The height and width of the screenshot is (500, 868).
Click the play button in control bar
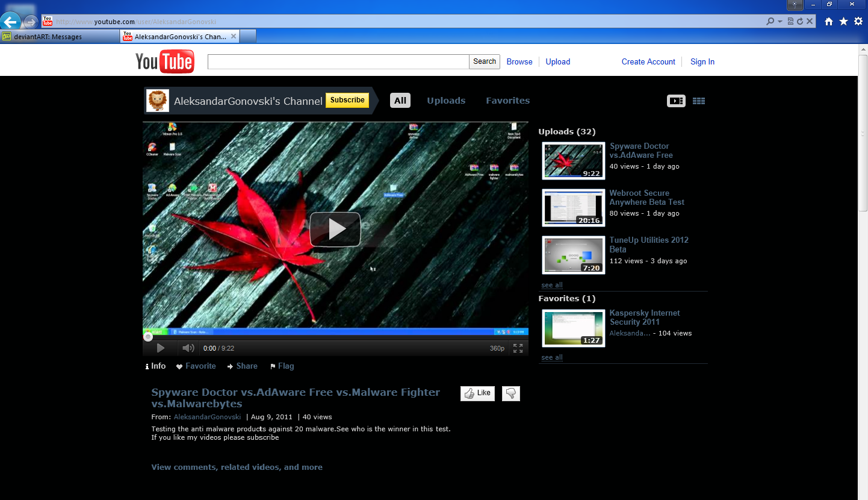[x=160, y=348]
